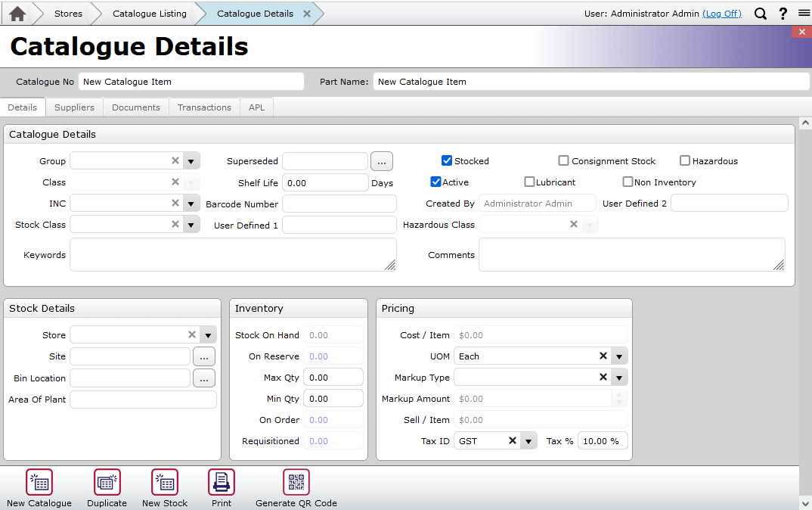
Task: Click Generate QR Code
Action: (x=296, y=482)
